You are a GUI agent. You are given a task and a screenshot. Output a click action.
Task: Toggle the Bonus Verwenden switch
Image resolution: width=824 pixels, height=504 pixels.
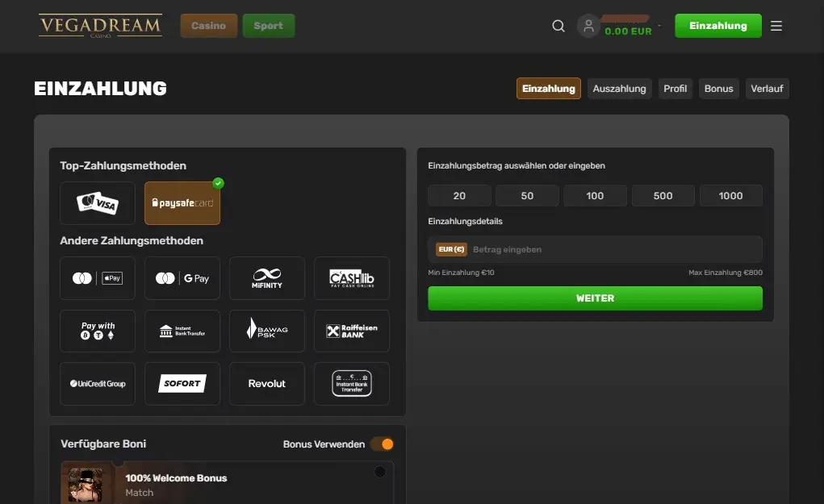pos(382,444)
